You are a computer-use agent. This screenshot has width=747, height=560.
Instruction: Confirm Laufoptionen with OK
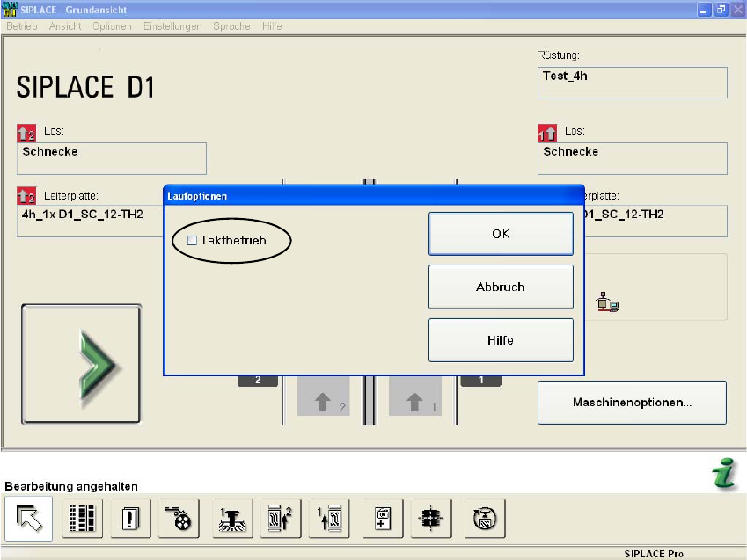coord(501,234)
